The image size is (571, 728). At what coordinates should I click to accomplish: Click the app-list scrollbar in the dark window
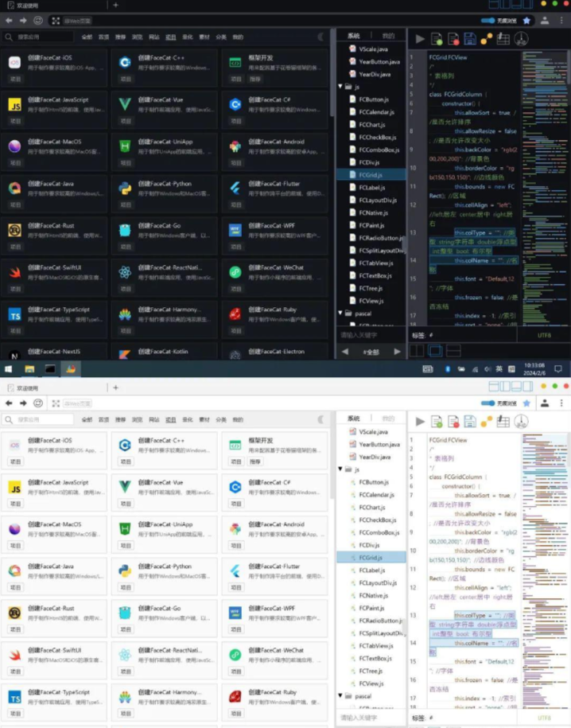point(332,73)
